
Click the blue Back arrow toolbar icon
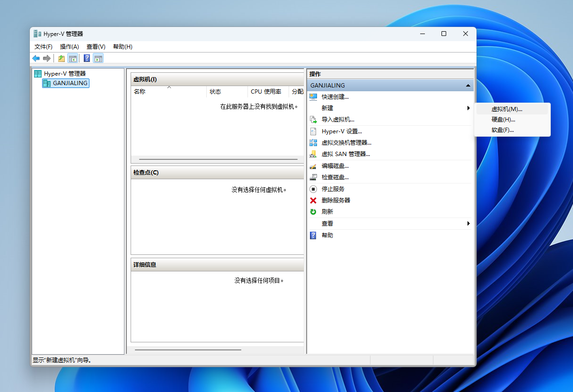pyautogui.click(x=36, y=58)
